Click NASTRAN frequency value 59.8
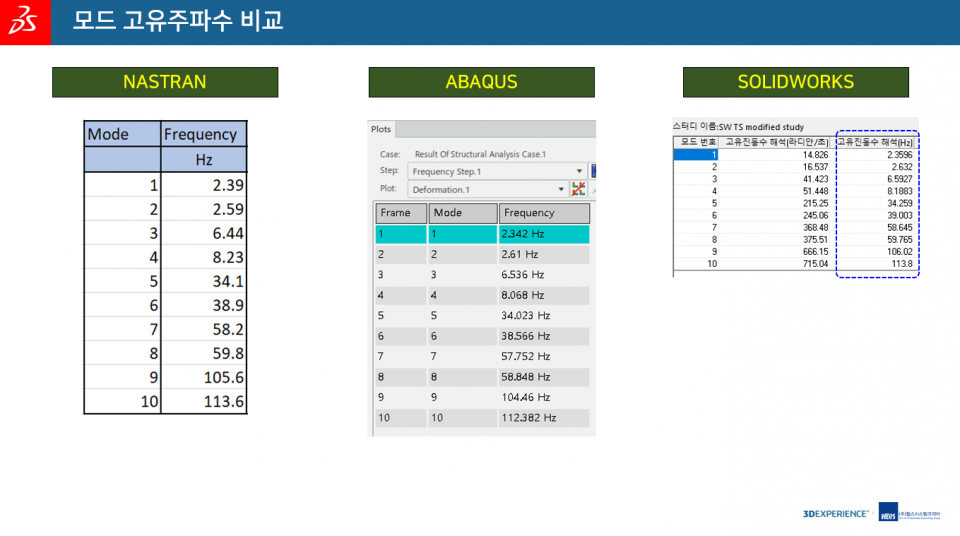 pyautogui.click(x=228, y=353)
